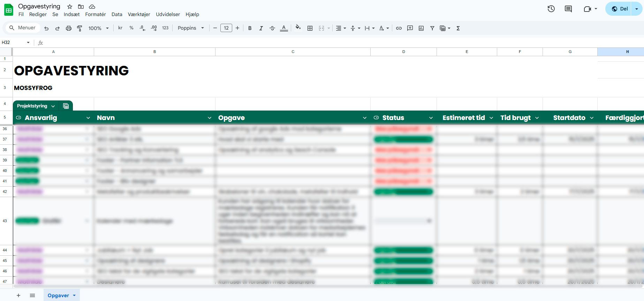
Task: Open the Rediger menu
Action: [x=38, y=14]
